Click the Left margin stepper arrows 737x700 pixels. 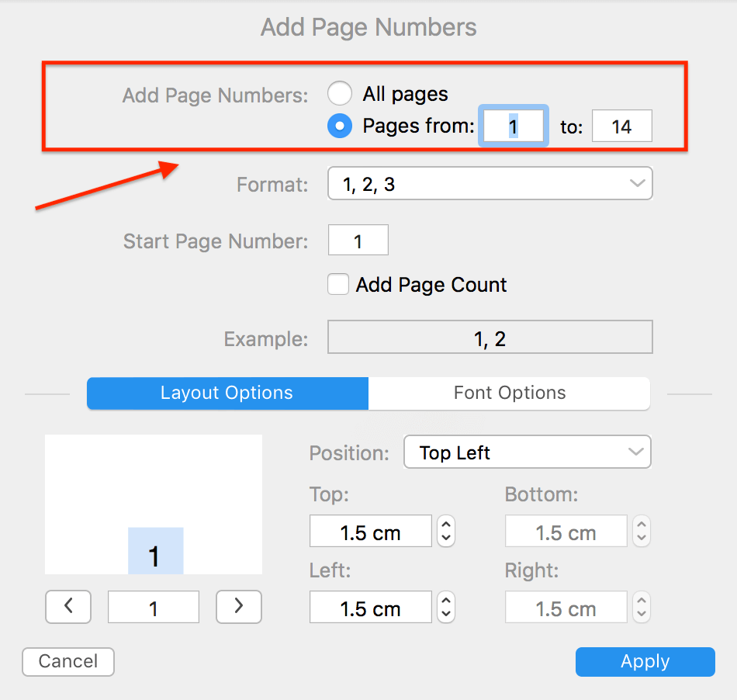coord(446,608)
